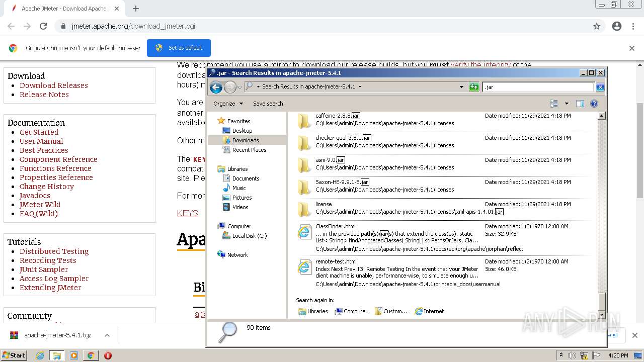This screenshot has height=362, width=644.
Task: Open the Organize menu
Action: [228, 104]
